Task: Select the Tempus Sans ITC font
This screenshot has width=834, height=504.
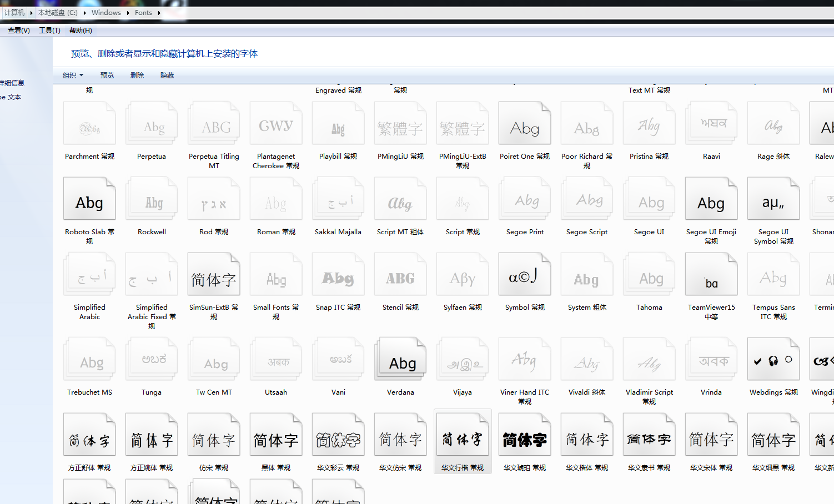Action: point(773,274)
